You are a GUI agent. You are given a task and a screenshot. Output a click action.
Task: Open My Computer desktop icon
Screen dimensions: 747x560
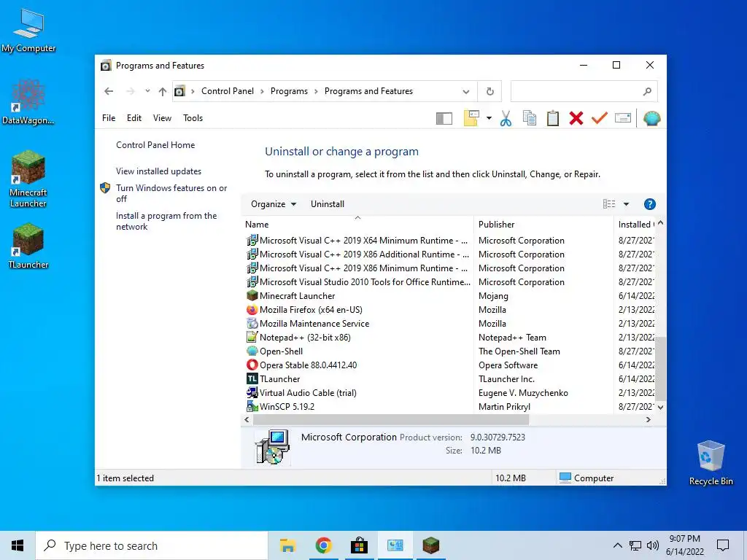pos(28,30)
